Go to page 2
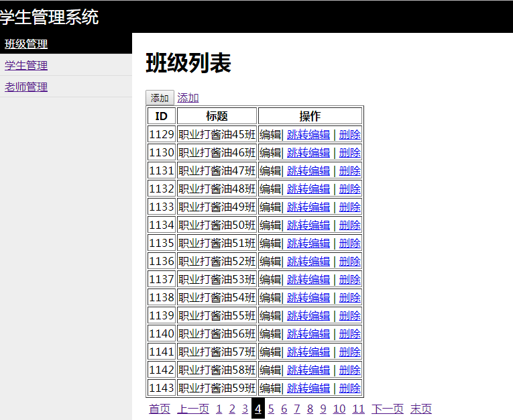The width and height of the screenshot is (513, 420). (232, 409)
